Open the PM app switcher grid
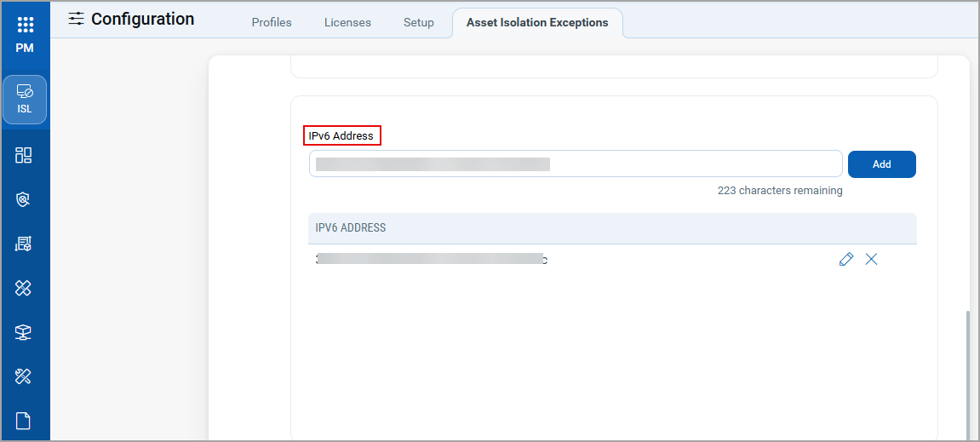This screenshot has height=442, width=980. [25, 25]
